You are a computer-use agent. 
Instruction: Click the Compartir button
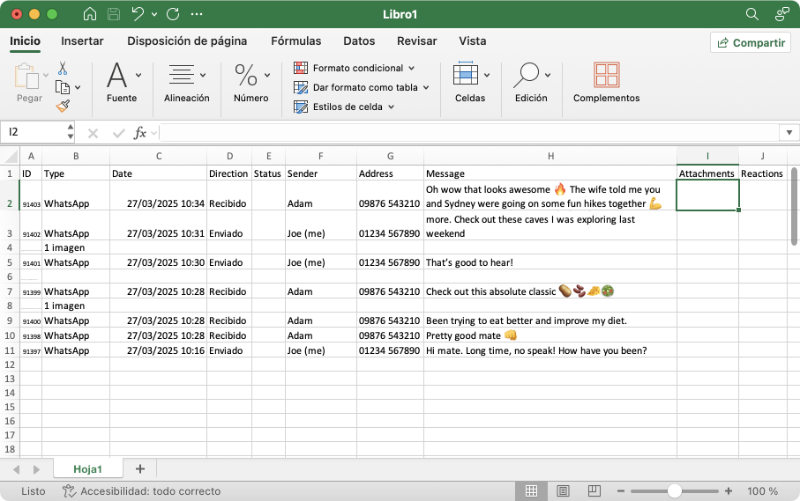(751, 43)
